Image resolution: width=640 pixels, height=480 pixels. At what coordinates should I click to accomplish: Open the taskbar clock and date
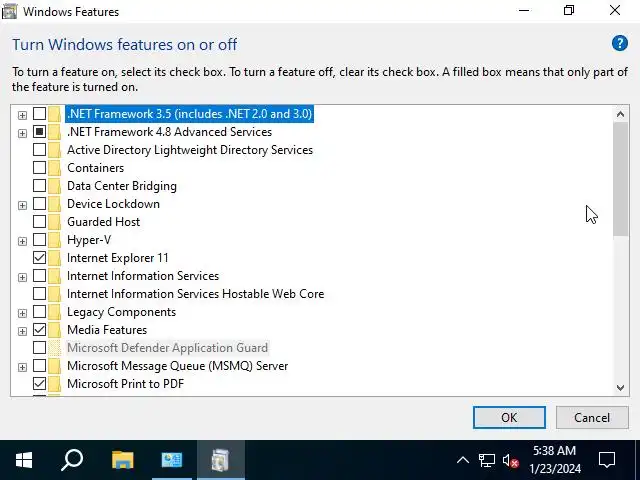(555, 460)
